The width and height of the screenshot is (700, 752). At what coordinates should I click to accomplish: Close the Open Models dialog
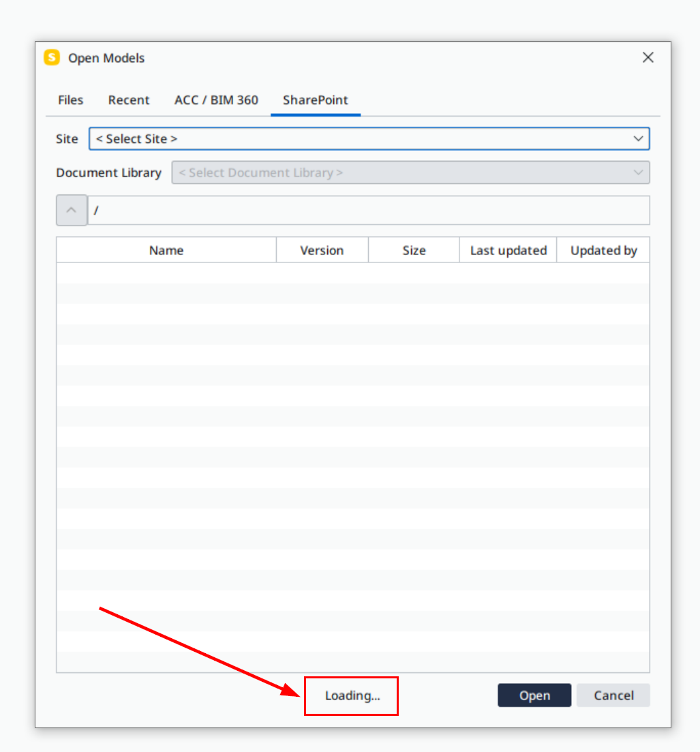(648, 57)
